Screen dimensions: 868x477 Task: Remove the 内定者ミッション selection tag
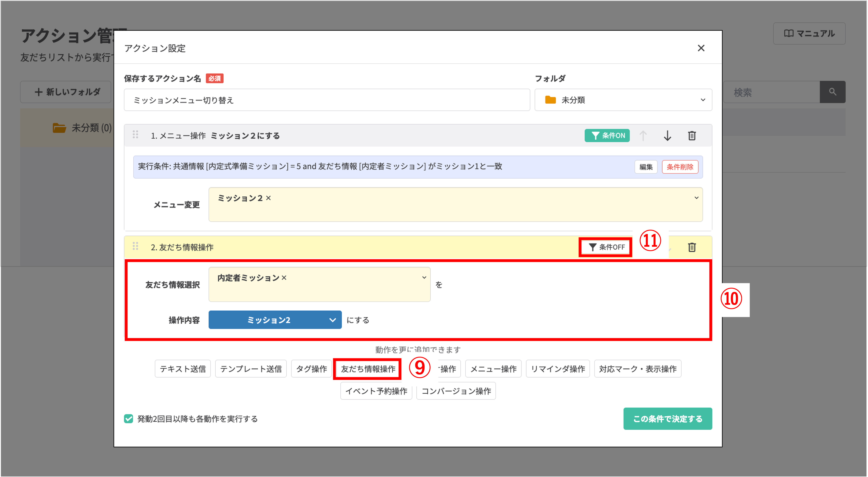(284, 278)
